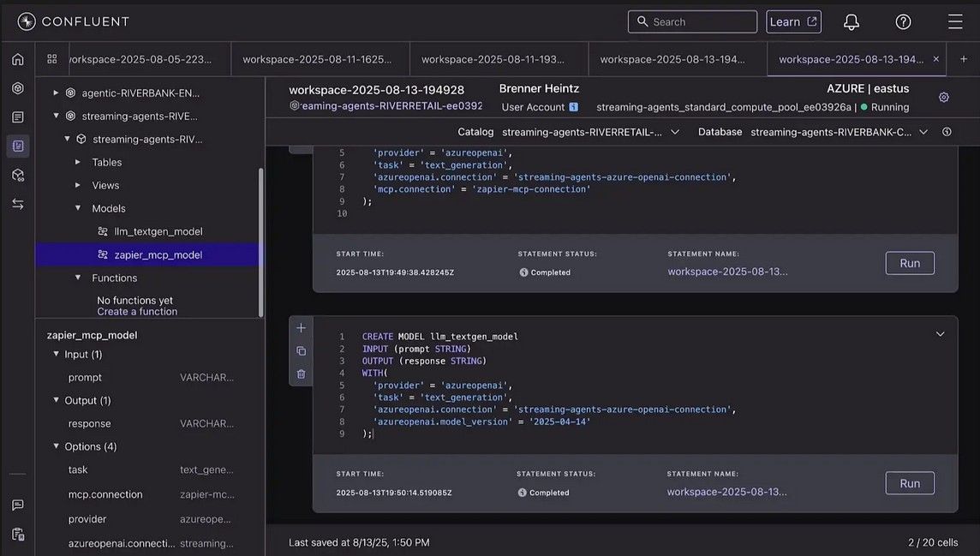Add new workspace tab with plus
The width and height of the screenshot is (980, 556).
(x=963, y=59)
